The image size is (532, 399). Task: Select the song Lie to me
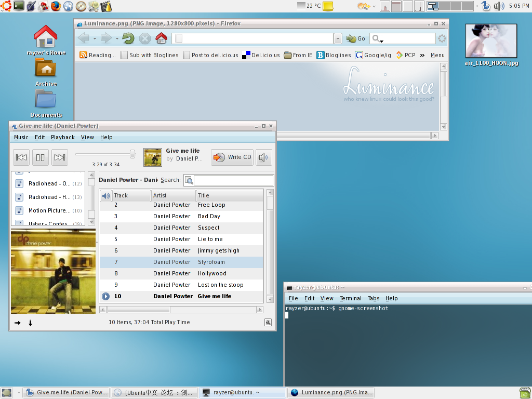point(181,239)
